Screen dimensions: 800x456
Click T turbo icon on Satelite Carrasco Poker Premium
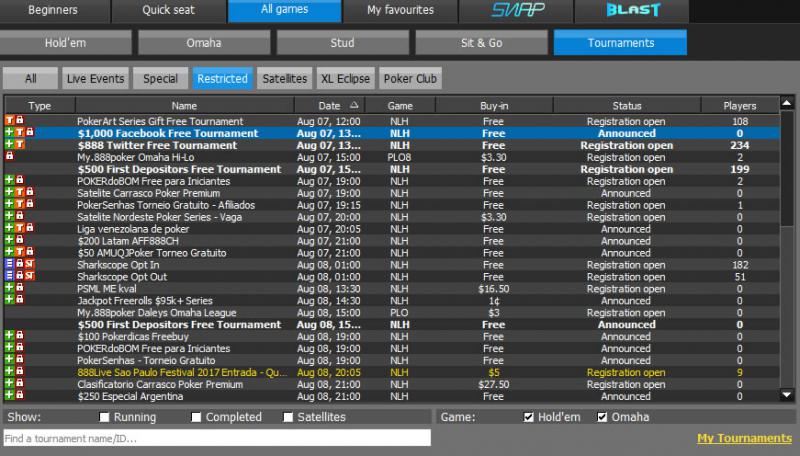pos(19,192)
